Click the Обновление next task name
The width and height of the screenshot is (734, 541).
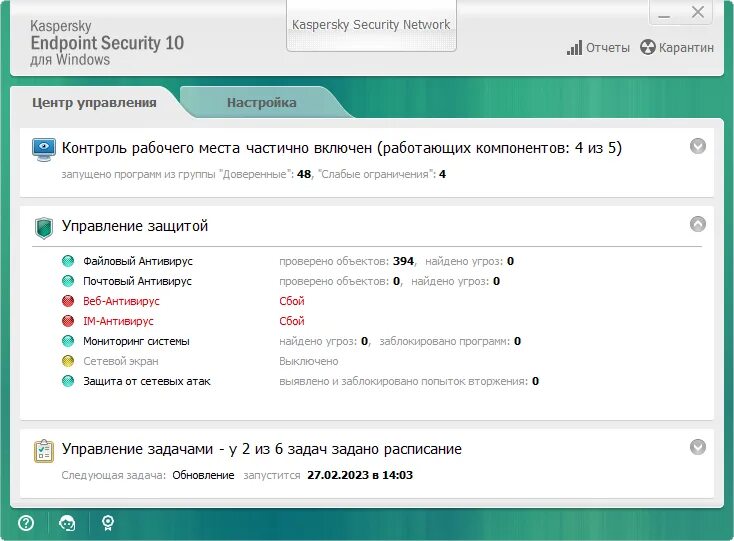tap(203, 475)
